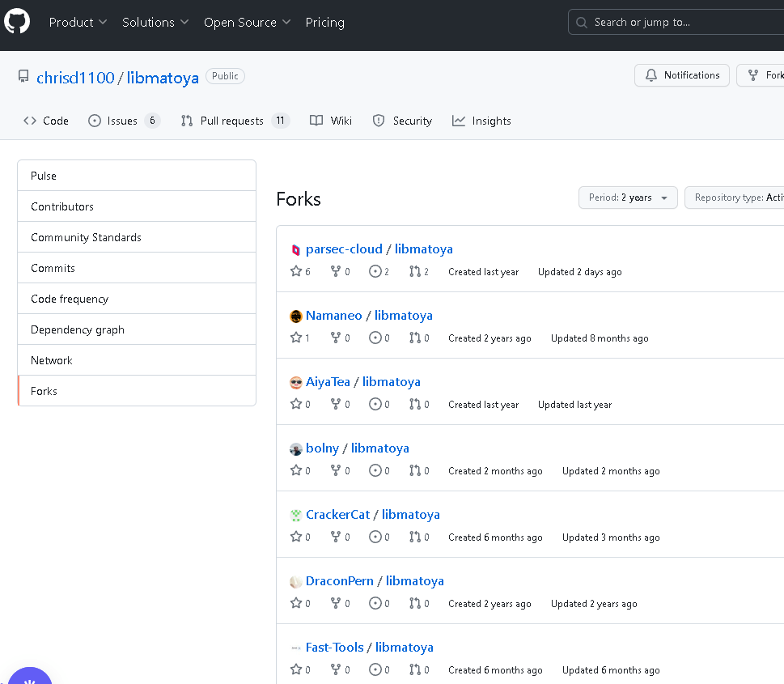
Task: Click the GitHub Octocat logo
Action: 17,22
